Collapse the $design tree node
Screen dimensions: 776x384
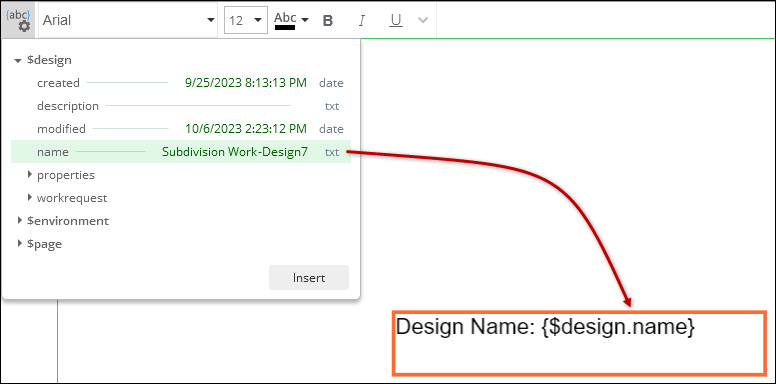pos(18,60)
